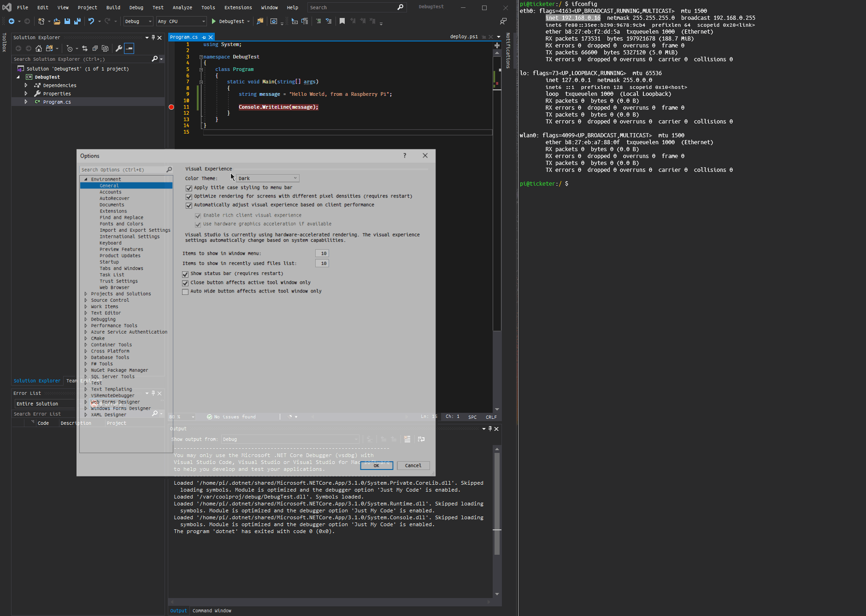Image resolution: width=866 pixels, height=616 pixels.
Task: Click Sync with Active Document icon
Action: click(84, 48)
